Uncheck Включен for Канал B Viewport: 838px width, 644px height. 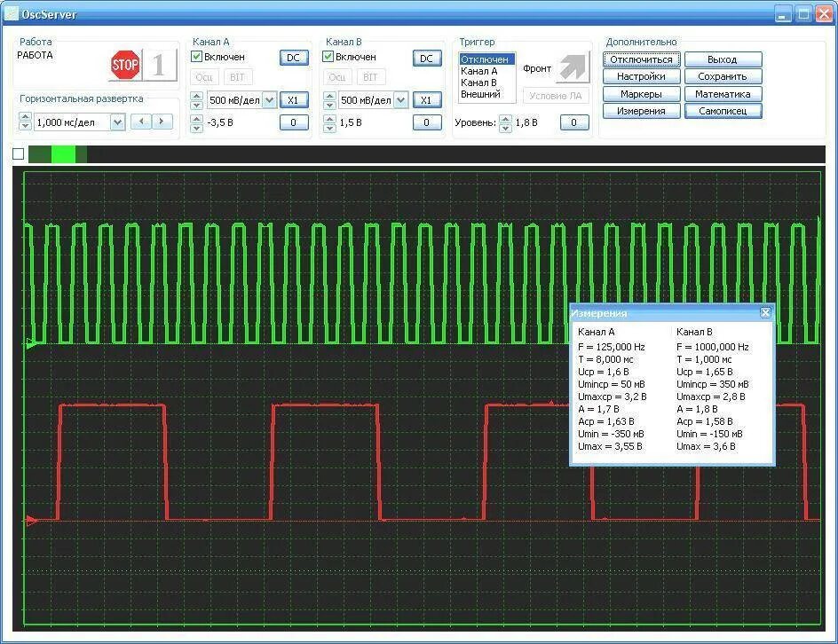click(x=328, y=57)
